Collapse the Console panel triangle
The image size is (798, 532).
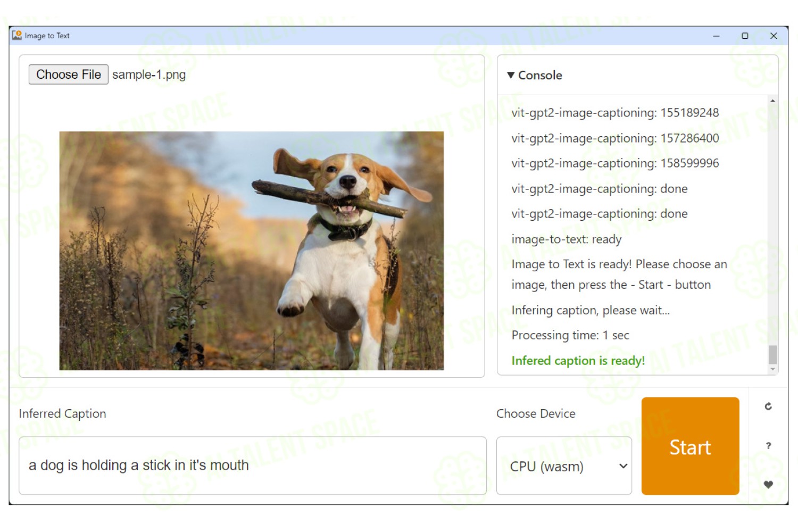pos(511,76)
